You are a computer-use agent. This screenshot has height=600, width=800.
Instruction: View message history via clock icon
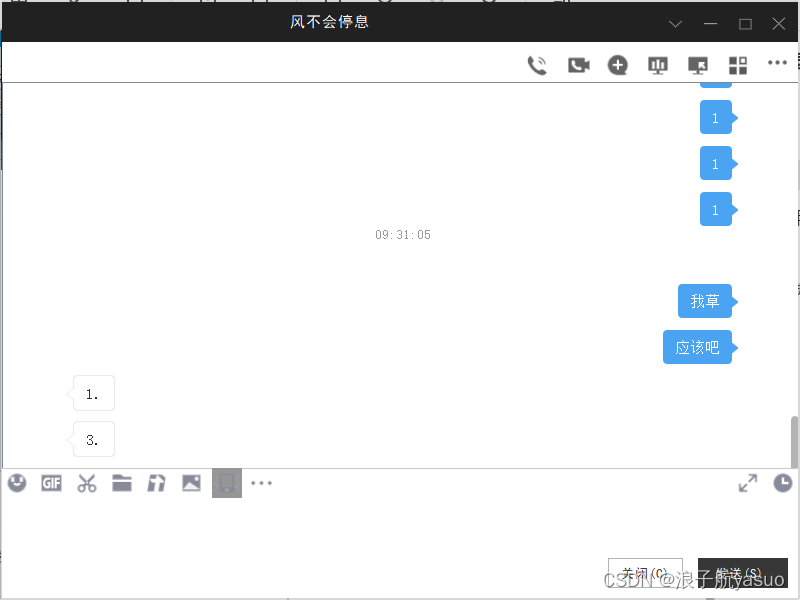pos(781,483)
